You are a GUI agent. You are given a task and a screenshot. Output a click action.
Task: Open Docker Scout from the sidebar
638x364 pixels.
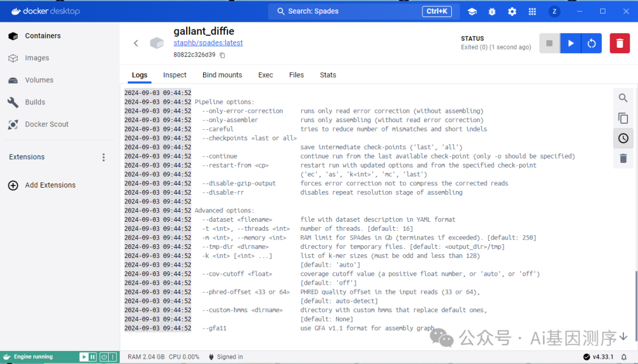click(45, 124)
